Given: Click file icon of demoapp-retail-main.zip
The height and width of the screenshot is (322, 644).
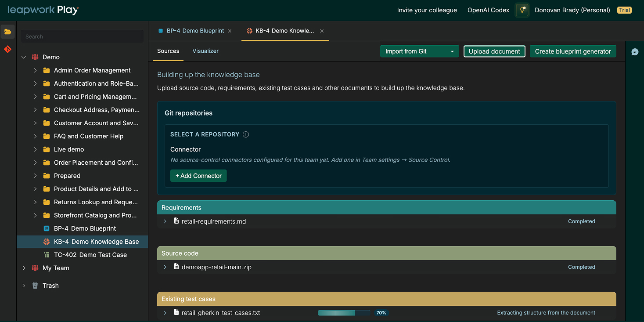Looking at the screenshot, I should coord(176,267).
